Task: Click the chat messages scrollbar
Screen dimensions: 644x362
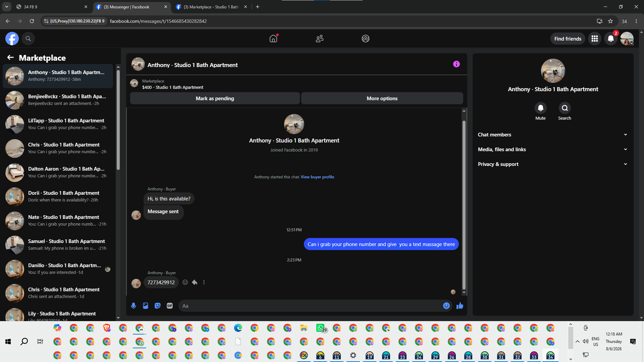Action: pyautogui.click(x=464, y=204)
